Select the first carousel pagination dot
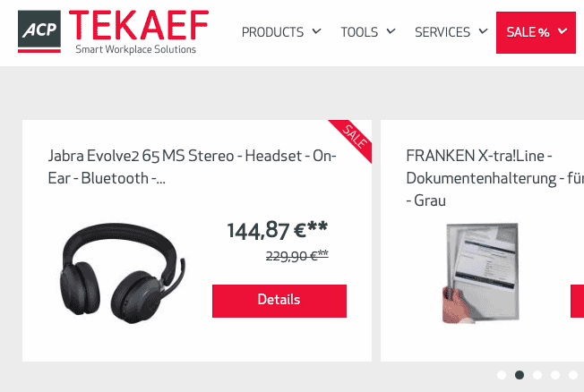This screenshot has height=392, width=584. point(502,375)
